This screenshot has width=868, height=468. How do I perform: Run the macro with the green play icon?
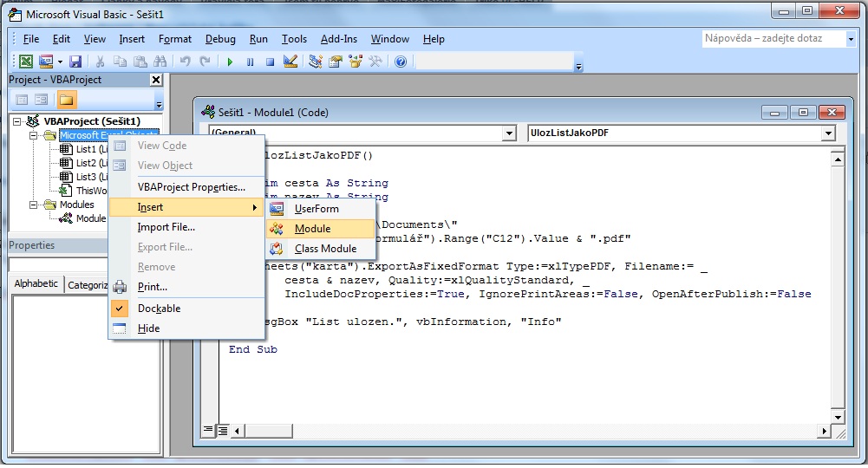click(x=230, y=62)
